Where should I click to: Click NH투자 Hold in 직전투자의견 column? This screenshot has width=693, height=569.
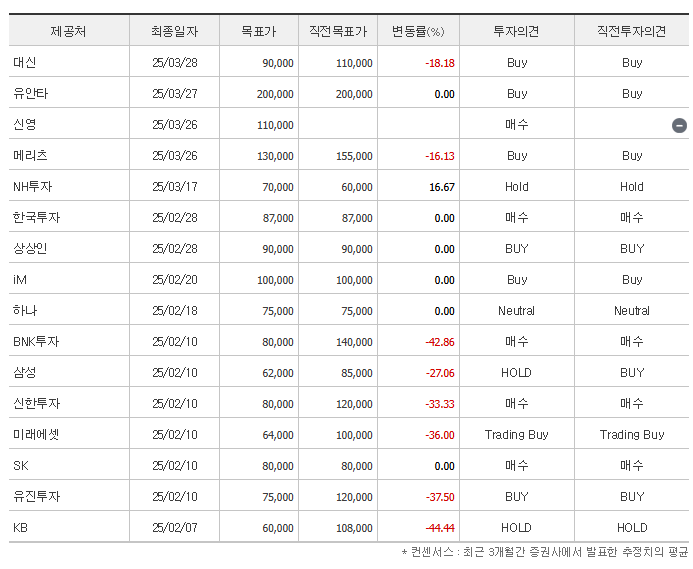[632, 187]
